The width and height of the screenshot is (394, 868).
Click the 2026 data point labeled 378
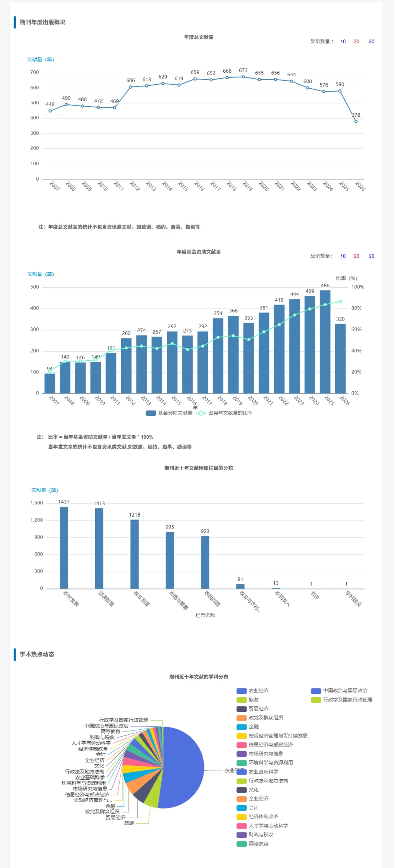[356, 122]
